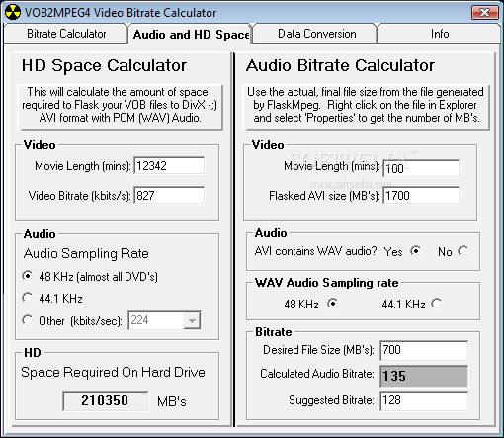Click the Video Bitrate field showing 827

(x=169, y=195)
